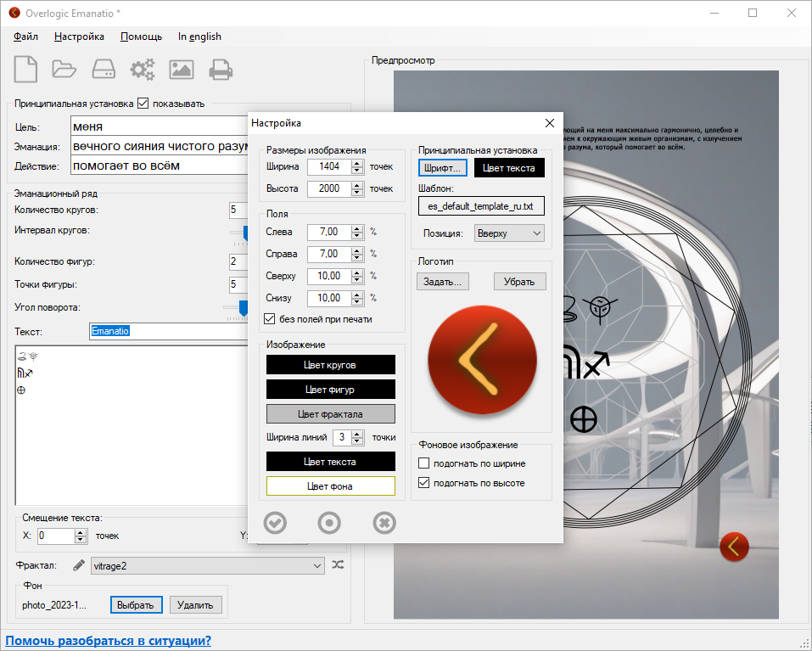The image size is (812, 651).
Task: Open the 'Файл' menu
Action: (26, 36)
